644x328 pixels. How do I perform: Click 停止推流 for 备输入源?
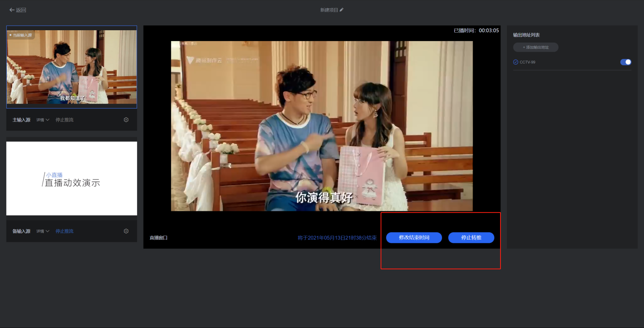tap(64, 231)
